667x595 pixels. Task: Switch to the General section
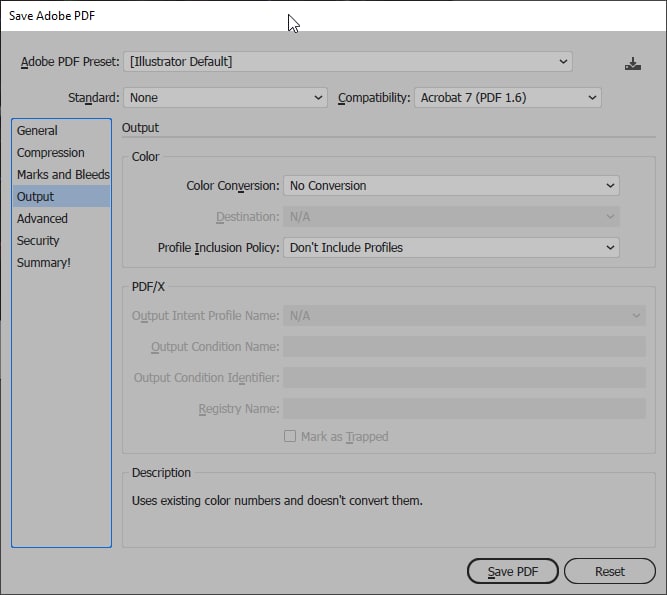point(61,131)
